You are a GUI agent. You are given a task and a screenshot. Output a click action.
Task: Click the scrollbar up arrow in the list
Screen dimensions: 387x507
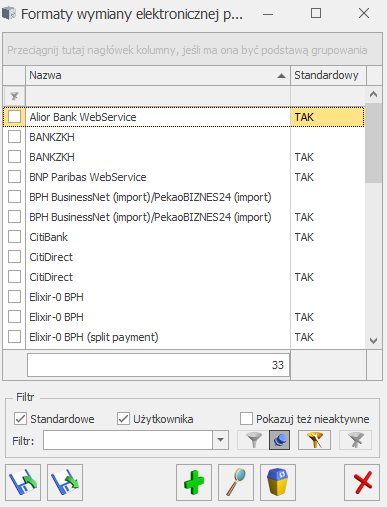tap(373, 94)
